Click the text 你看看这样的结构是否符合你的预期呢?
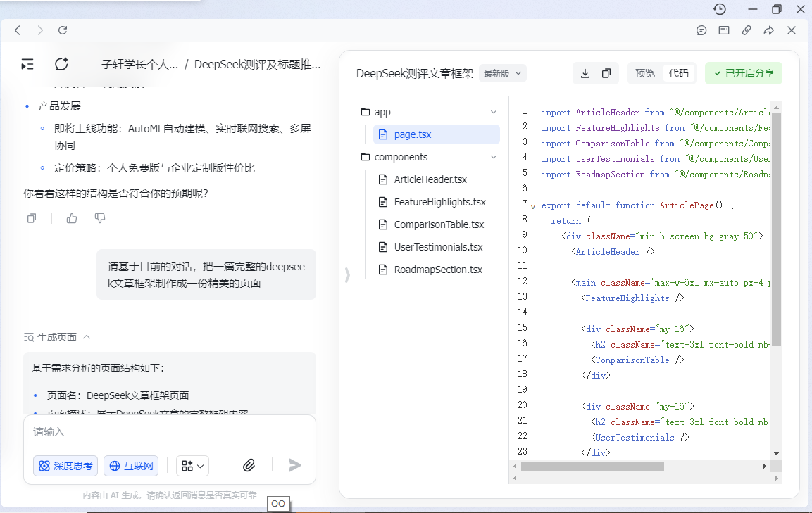 coord(115,194)
